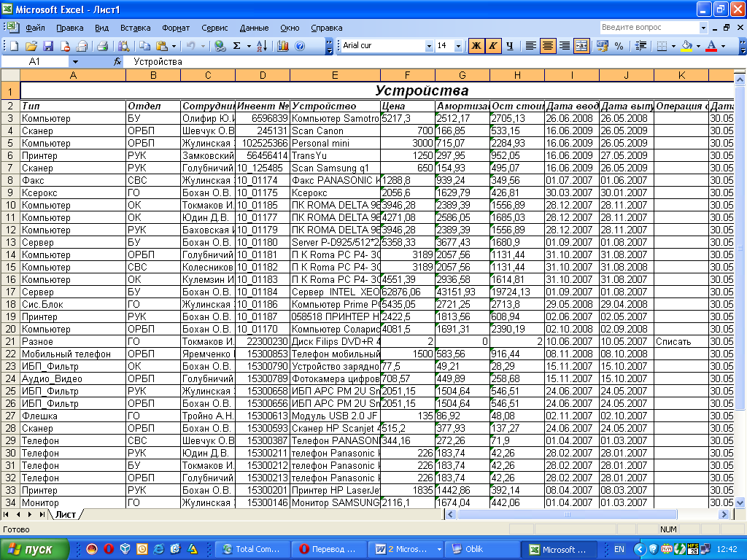Align text to the right
Image resolution: width=747 pixels, height=560 pixels.
tap(565, 46)
